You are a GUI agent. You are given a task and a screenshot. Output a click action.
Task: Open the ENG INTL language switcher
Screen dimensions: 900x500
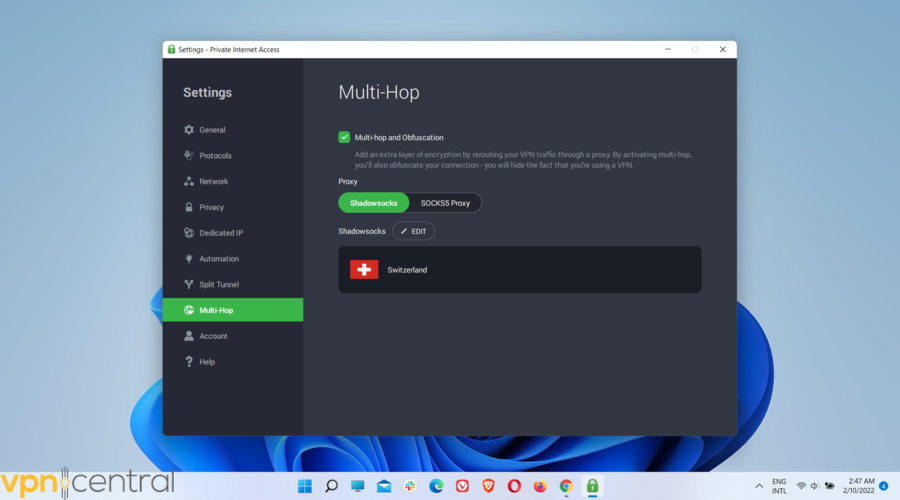pos(779,486)
